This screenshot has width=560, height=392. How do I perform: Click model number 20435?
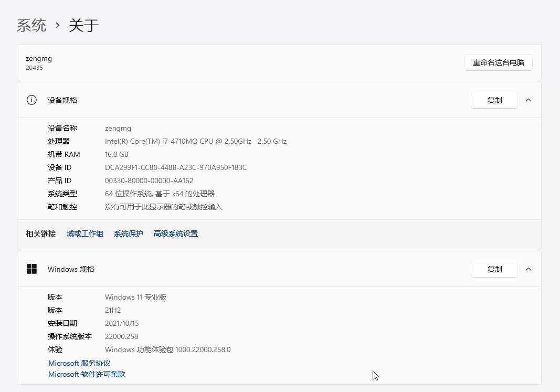point(34,68)
